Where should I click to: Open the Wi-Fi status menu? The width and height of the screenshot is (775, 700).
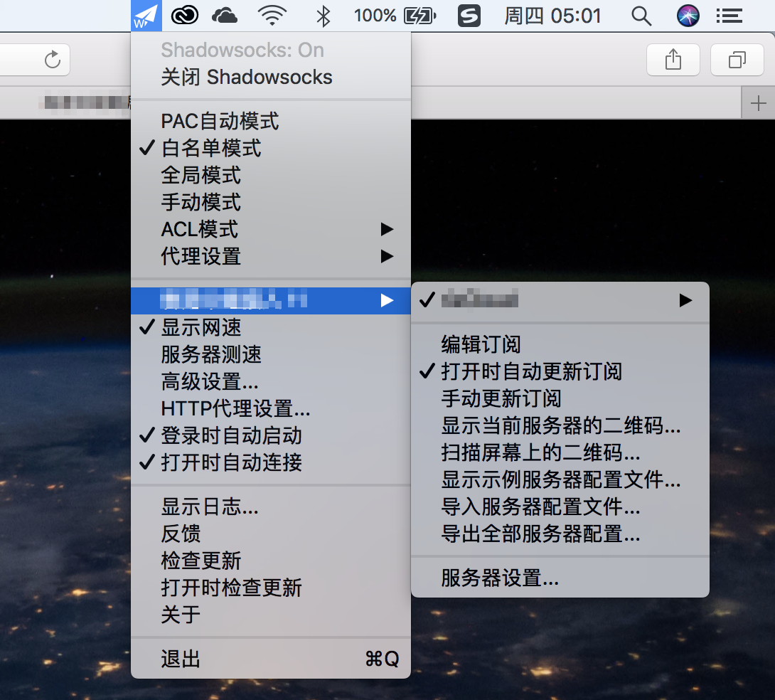coord(272,16)
